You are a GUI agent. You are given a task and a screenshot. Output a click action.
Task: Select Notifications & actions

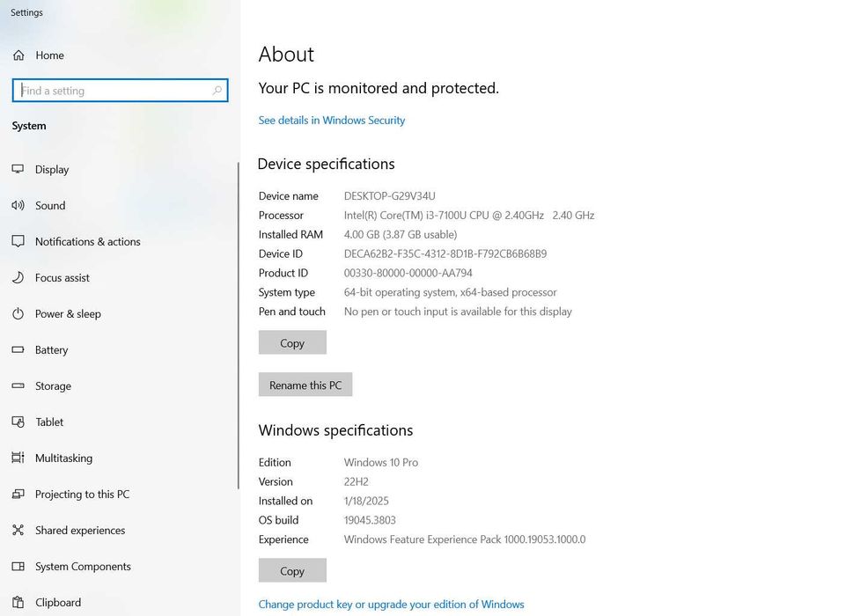point(87,241)
